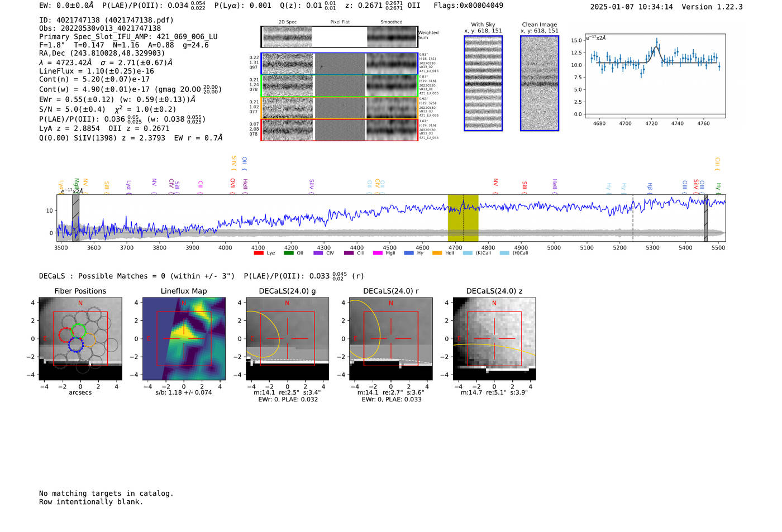This screenshot has height=532, width=782.
Task: Click the red OVI line label
Action: (233, 184)
